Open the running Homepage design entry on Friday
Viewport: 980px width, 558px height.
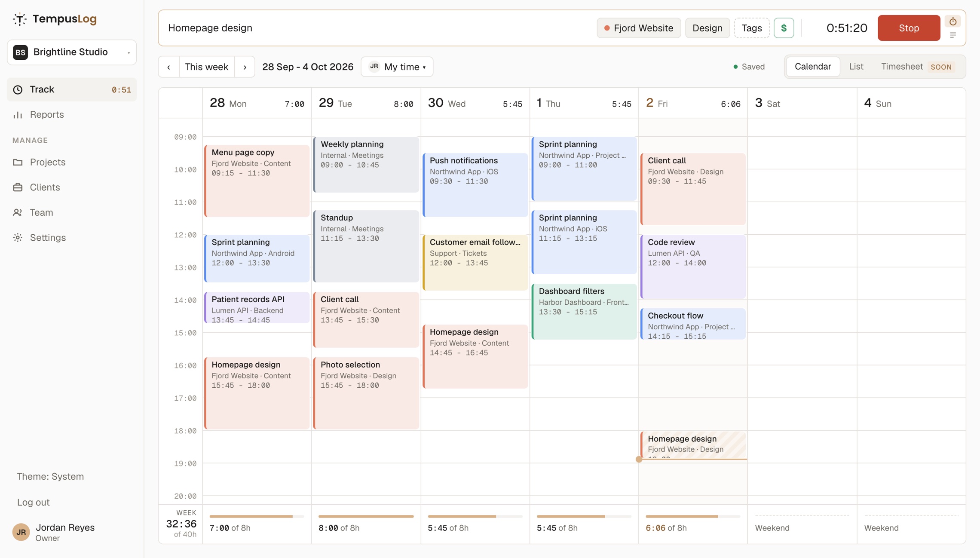tap(693, 445)
